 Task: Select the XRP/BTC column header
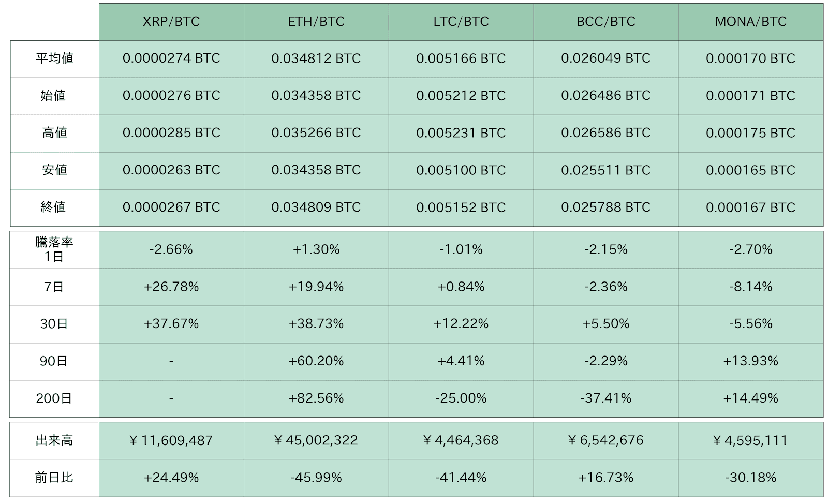coord(171,22)
